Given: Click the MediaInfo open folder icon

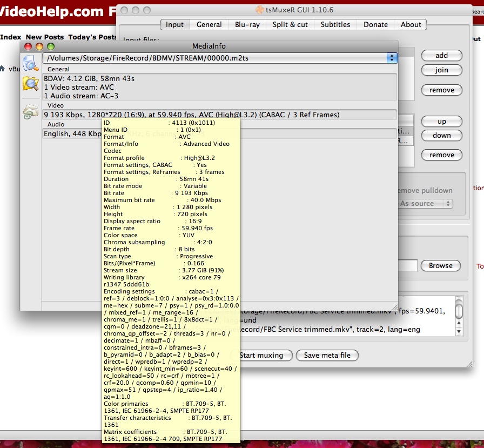Looking at the screenshot, I should coord(31,83).
